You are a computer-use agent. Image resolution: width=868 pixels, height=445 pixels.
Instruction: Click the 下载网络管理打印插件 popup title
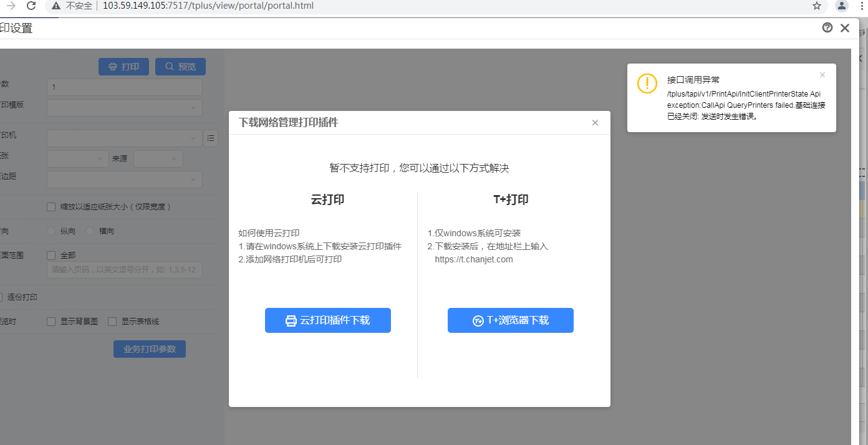point(289,123)
